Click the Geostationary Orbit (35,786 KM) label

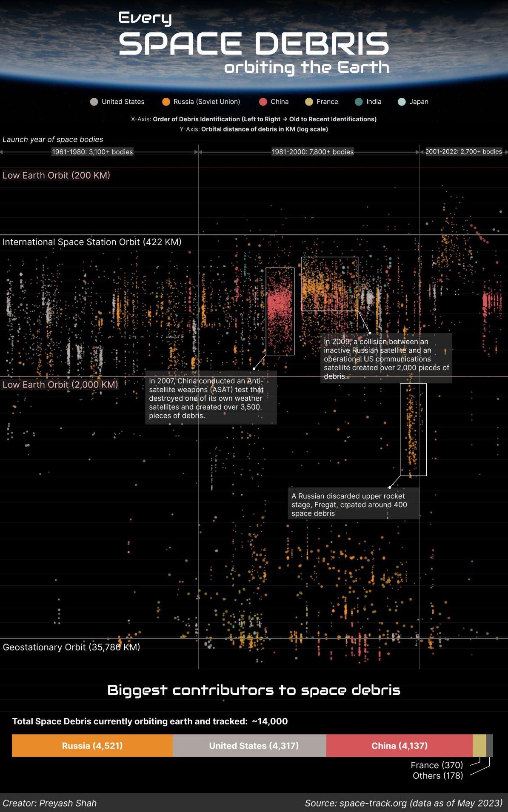tap(71, 647)
